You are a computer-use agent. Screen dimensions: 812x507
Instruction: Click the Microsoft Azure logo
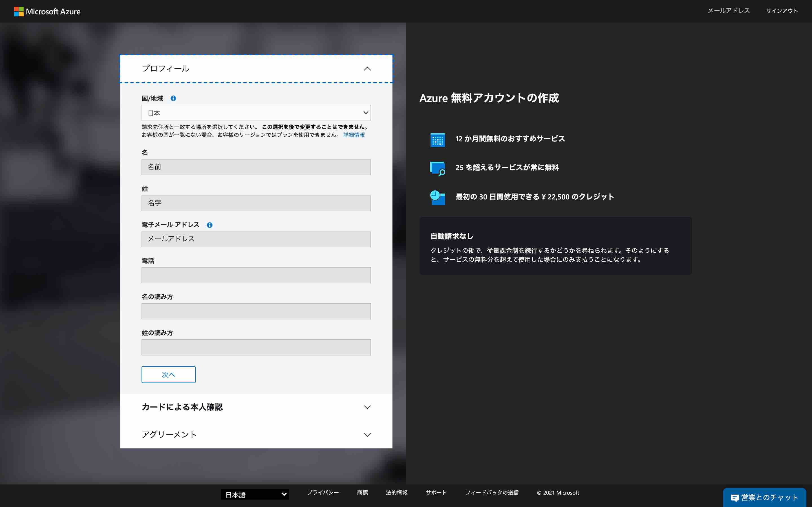[47, 11]
